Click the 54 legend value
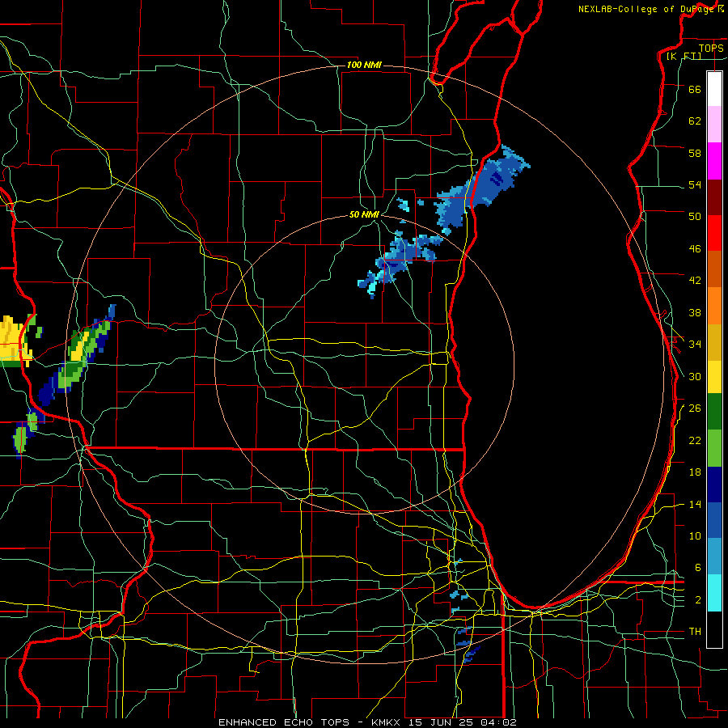Image resolution: width=728 pixels, height=728 pixels. (695, 184)
